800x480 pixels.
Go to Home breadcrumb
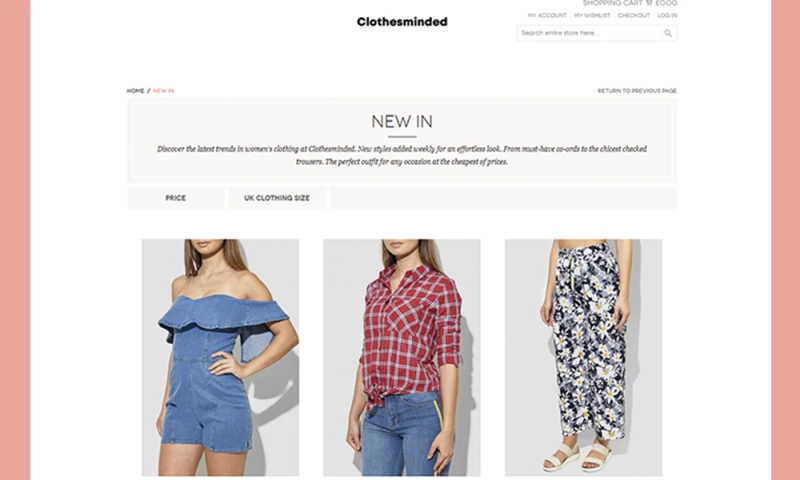click(x=135, y=91)
